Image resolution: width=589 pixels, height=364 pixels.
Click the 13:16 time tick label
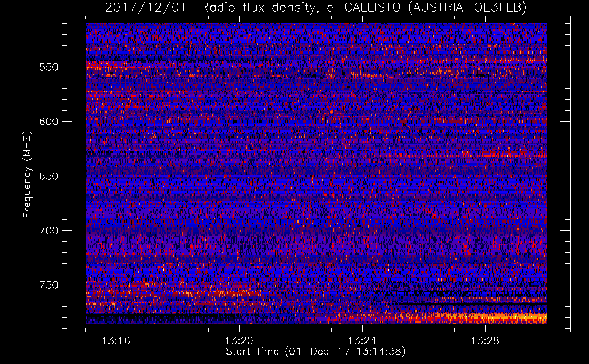click(116, 341)
